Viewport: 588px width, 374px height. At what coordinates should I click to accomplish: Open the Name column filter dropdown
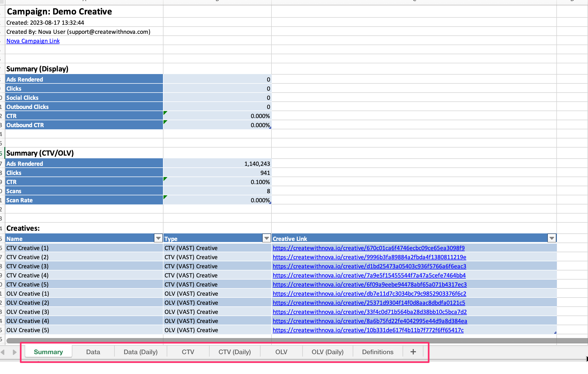tap(158, 238)
